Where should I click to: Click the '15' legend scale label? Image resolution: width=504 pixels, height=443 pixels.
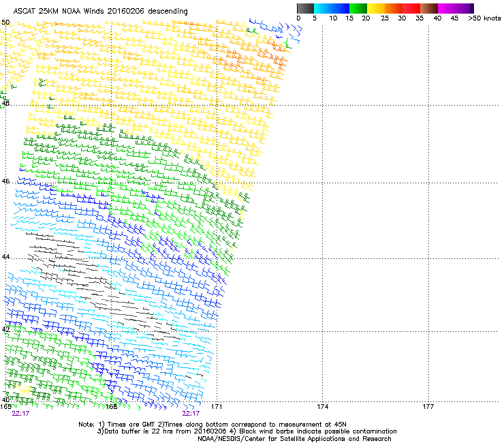[349, 18]
